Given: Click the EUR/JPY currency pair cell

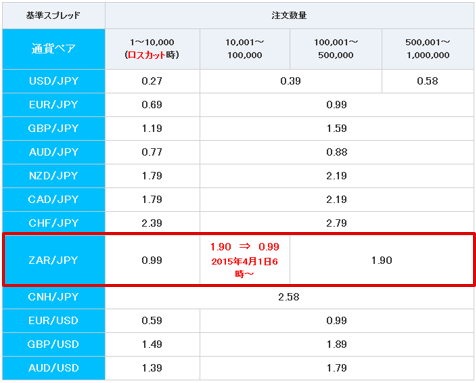Looking at the screenshot, I should [x=54, y=105].
